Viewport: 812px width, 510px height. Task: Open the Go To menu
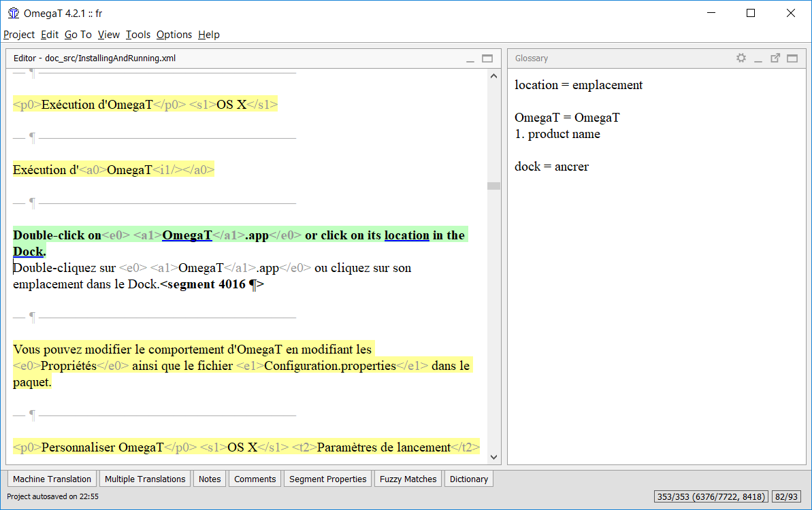click(78, 35)
